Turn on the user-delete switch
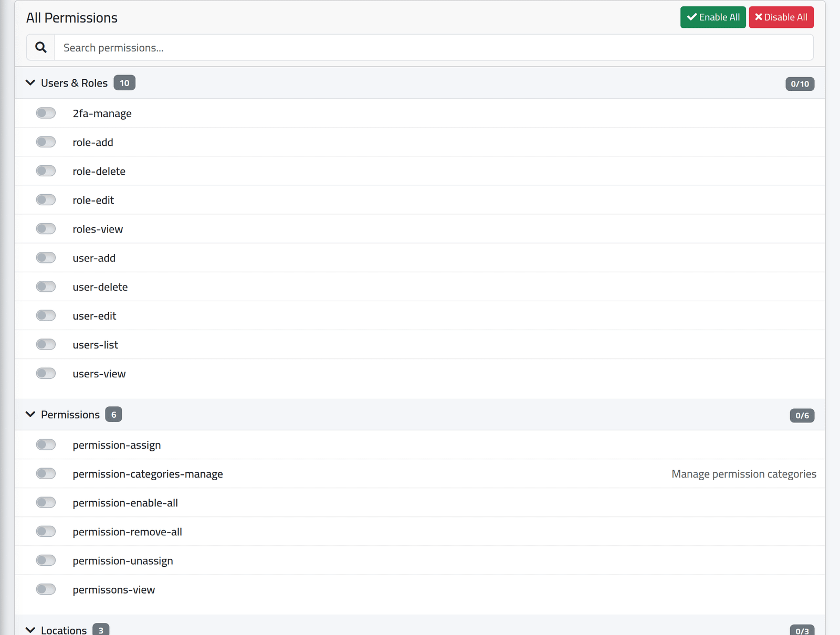 pyautogui.click(x=46, y=286)
